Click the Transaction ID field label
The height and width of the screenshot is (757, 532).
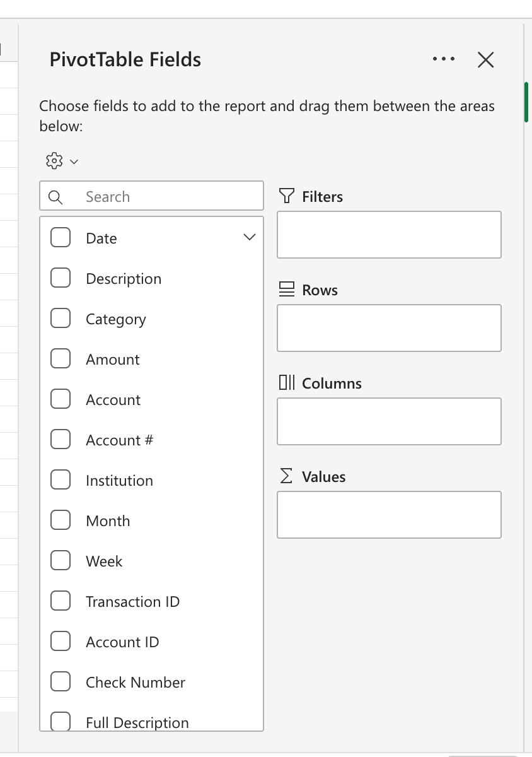[x=132, y=602]
